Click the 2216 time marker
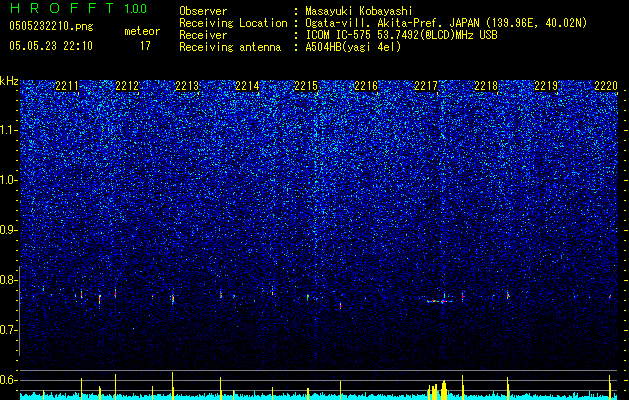The image size is (629, 400). 366,86
